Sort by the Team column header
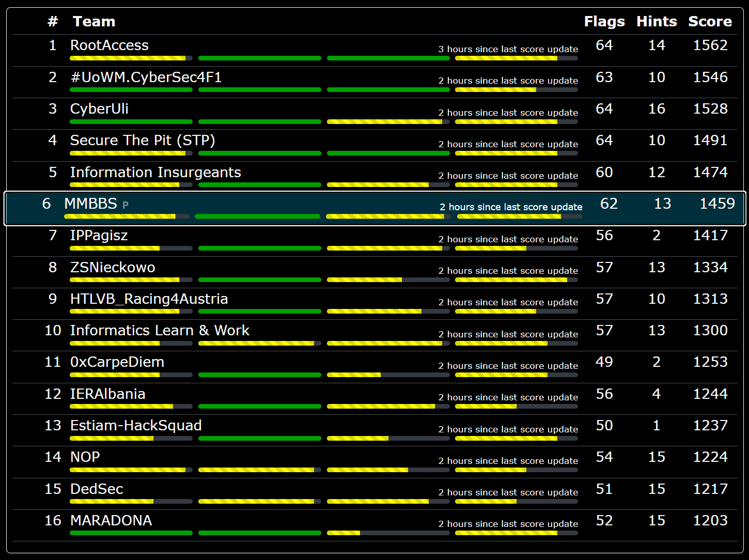The image size is (749, 560). 93,22
